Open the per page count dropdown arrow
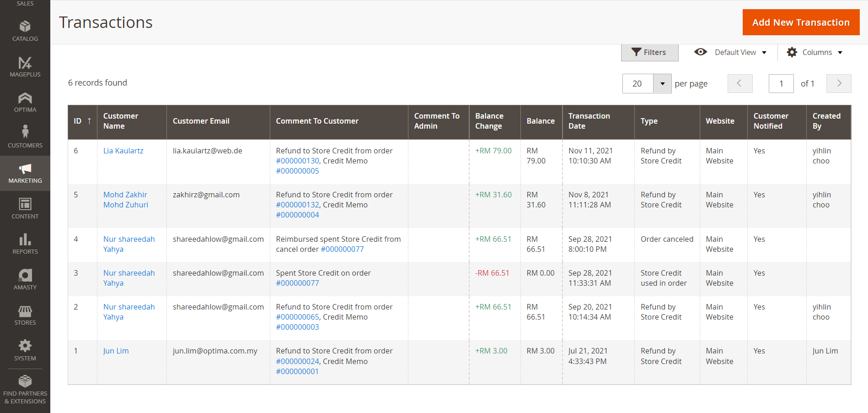 662,83
